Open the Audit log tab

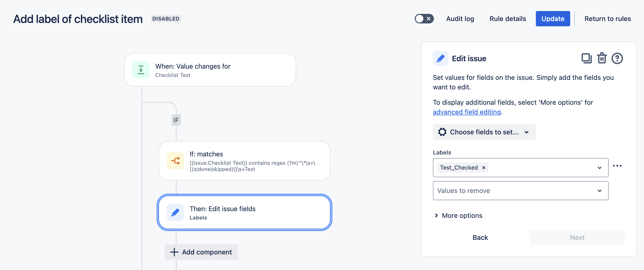tap(460, 19)
